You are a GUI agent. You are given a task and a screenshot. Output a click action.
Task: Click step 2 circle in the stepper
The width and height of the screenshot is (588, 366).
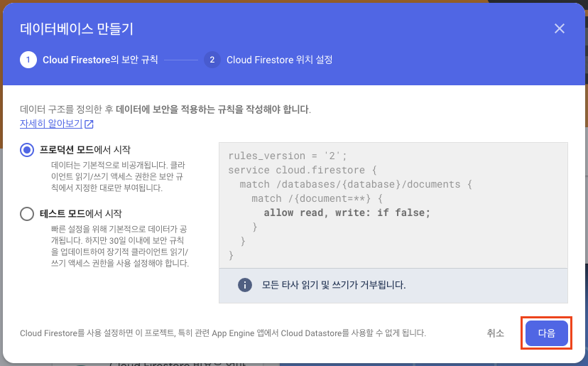(212, 60)
